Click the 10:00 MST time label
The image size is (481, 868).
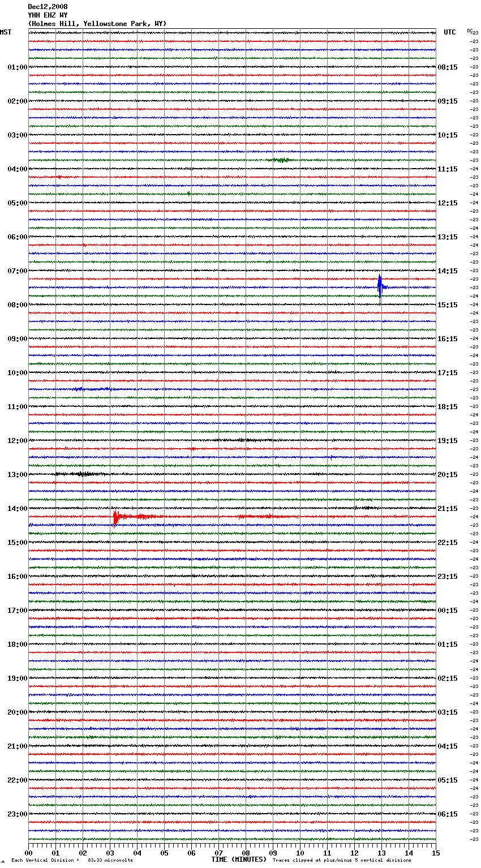(17, 373)
